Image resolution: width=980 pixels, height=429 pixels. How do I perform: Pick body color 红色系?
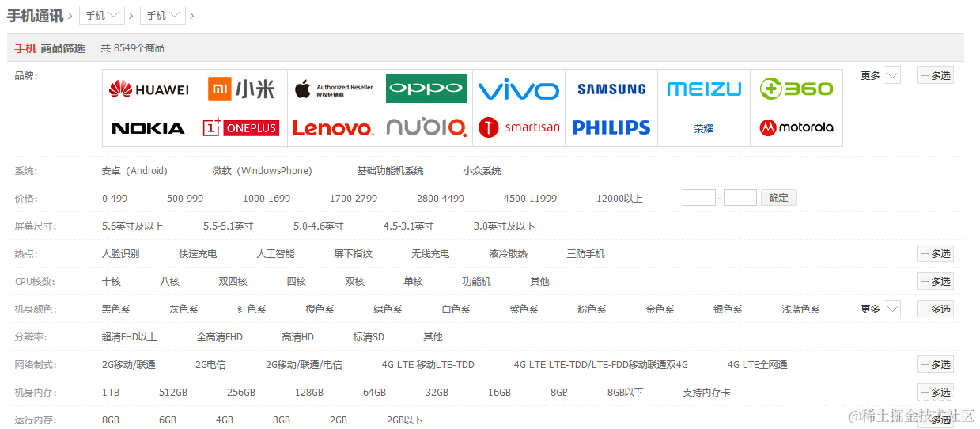(x=252, y=309)
